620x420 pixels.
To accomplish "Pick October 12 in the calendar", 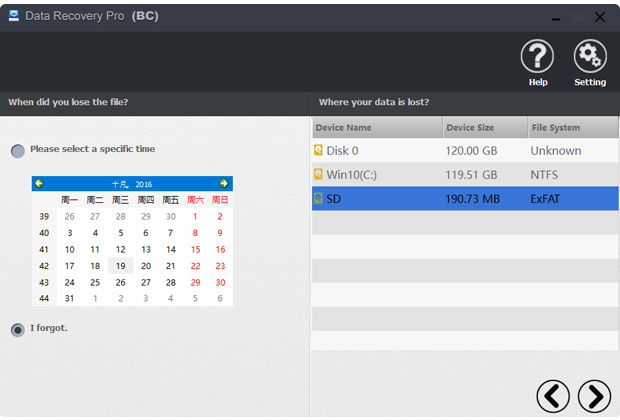I will pyautogui.click(x=121, y=249).
